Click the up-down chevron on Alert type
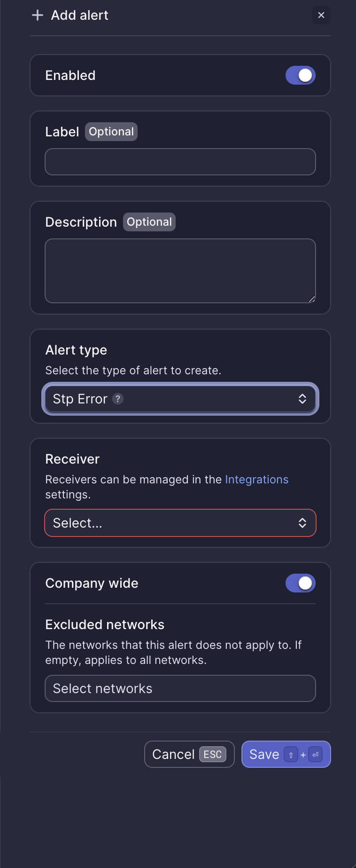This screenshot has height=868, width=356. pyautogui.click(x=303, y=399)
